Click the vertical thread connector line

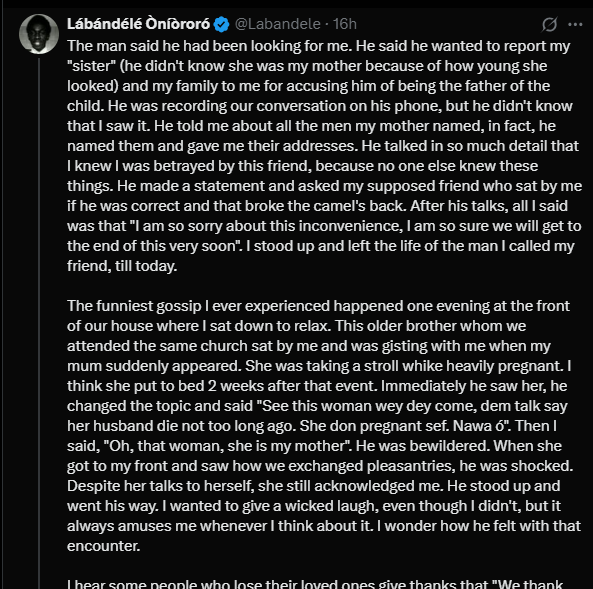[39, 322]
